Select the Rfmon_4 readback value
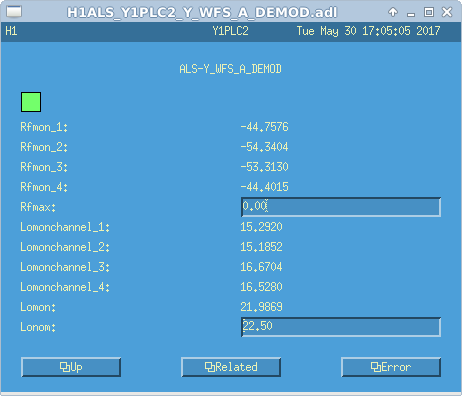Viewport: 462px width, 396px height. (x=264, y=187)
